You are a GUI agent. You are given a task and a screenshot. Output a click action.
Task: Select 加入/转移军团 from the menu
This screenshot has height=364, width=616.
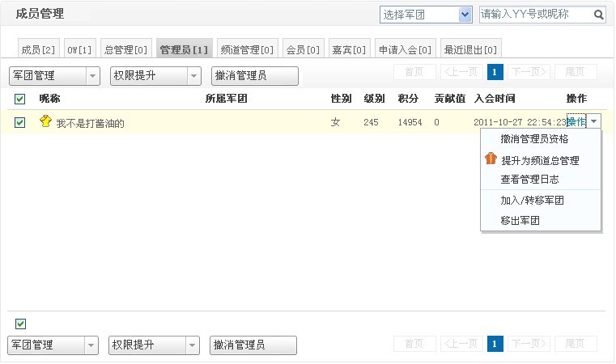[532, 200]
